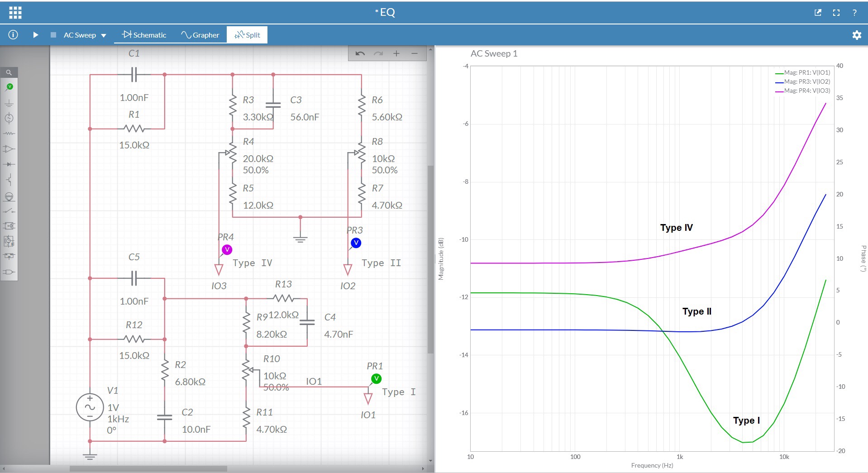Stop the running simulation

[53, 35]
